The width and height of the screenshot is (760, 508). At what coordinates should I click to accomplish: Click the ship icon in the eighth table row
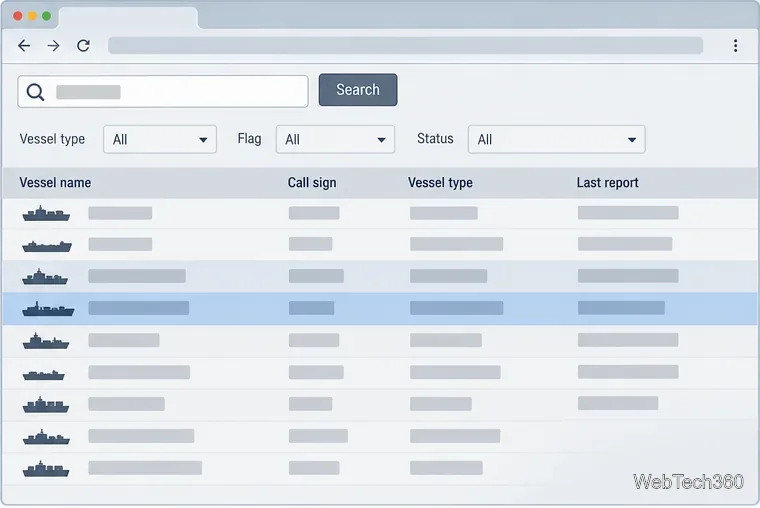(x=46, y=437)
